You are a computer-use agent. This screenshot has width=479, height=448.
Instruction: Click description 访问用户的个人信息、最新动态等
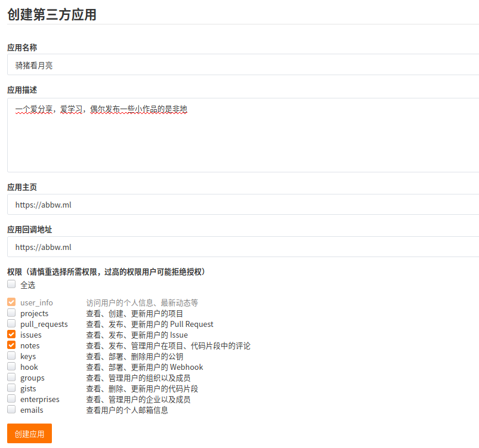click(142, 303)
